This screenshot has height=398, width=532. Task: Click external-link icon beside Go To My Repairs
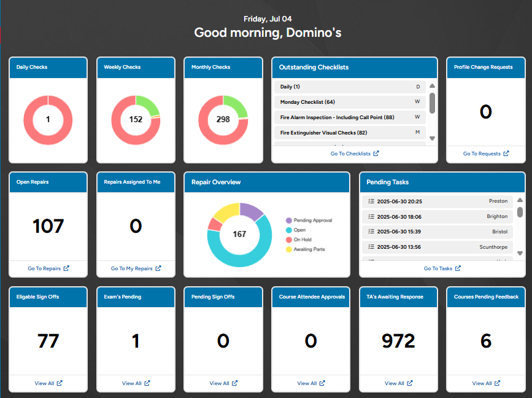point(158,268)
